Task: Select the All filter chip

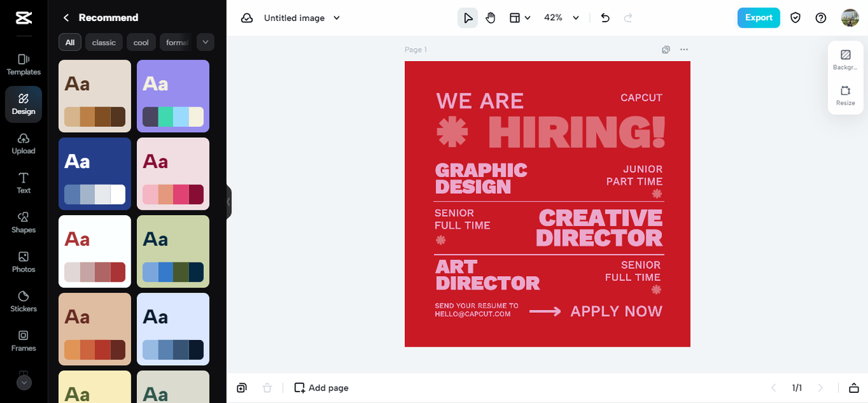Action: tap(70, 42)
